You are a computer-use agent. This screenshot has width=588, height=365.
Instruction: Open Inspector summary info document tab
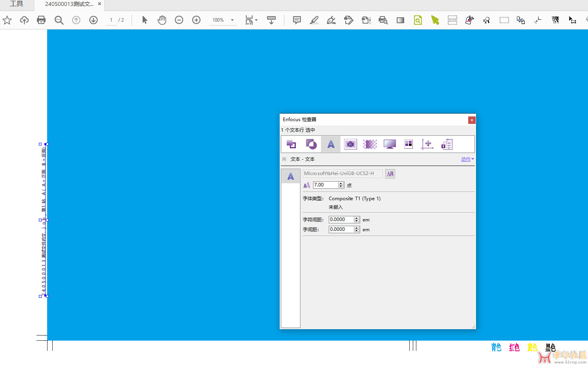447,144
